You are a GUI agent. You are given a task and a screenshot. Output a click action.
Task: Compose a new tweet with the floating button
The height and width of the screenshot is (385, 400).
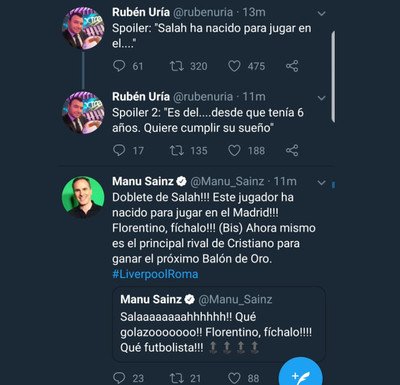click(x=301, y=373)
